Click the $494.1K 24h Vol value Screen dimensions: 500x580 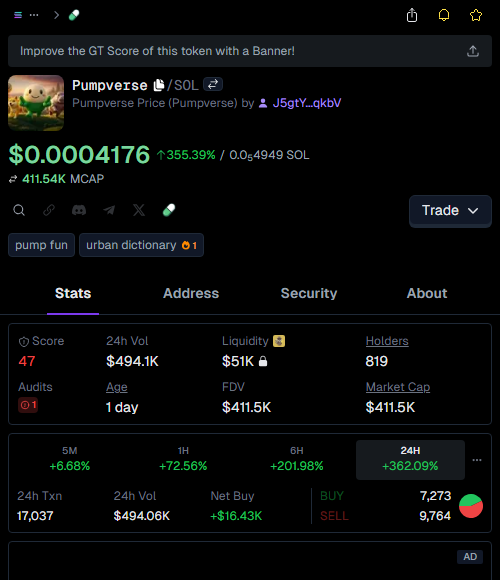click(x=132, y=361)
